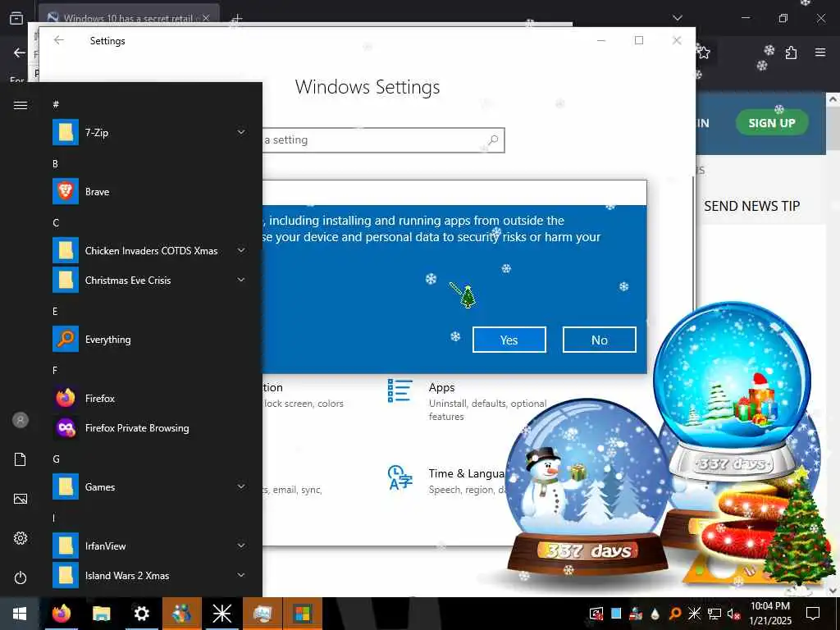Click the clock showing 10:04 PM

(769, 606)
